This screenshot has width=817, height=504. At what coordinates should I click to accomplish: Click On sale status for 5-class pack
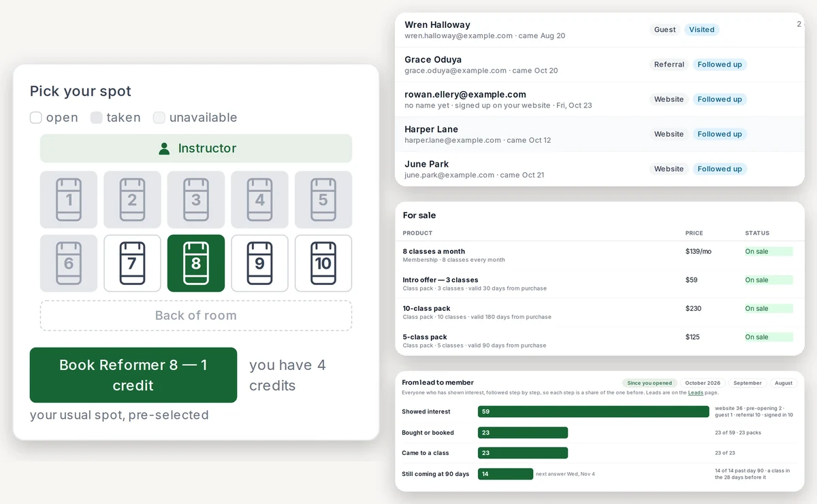pos(769,337)
